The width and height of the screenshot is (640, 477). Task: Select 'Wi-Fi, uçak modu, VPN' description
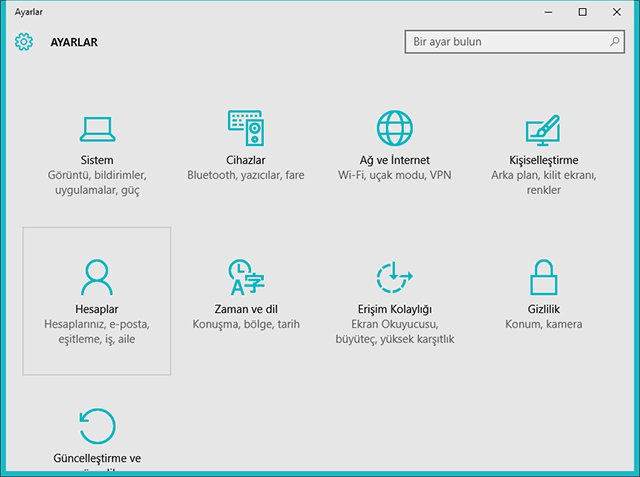[395, 175]
